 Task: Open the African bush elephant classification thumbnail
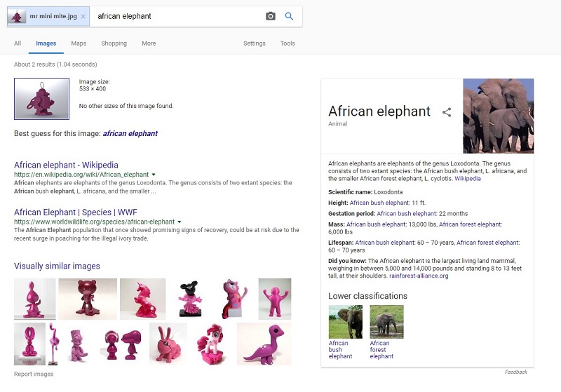click(345, 323)
